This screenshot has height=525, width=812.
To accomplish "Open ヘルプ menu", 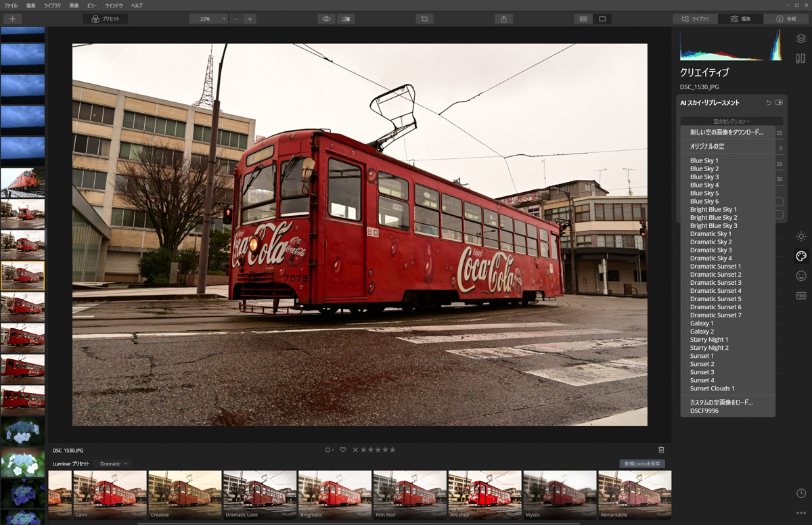I will [x=137, y=5].
